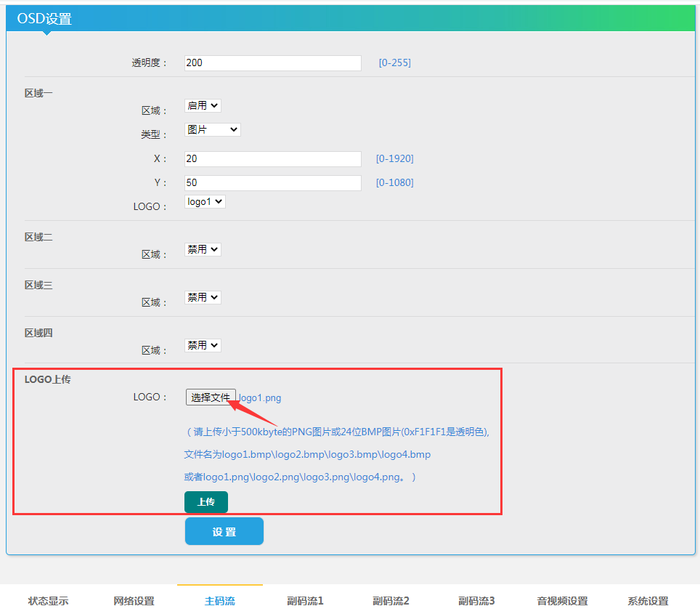Open the 音视频设置 tab

[x=563, y=601]
